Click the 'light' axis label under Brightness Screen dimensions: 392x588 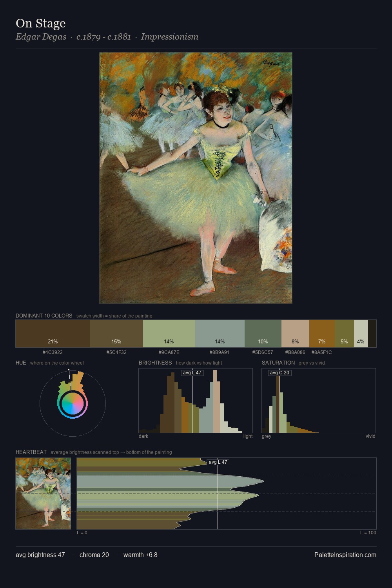pos(248,436)
